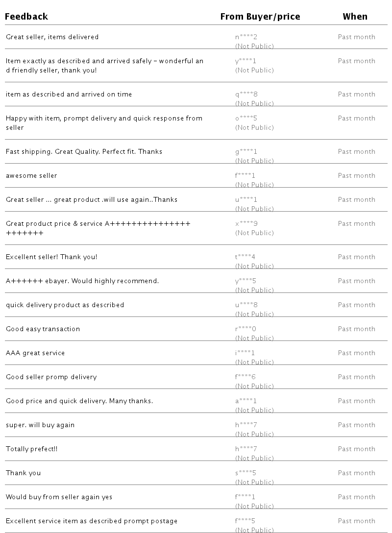
Task: Select the "awesome seller" feedback comment
Action: pyautogui.click(x=31, y=175)
